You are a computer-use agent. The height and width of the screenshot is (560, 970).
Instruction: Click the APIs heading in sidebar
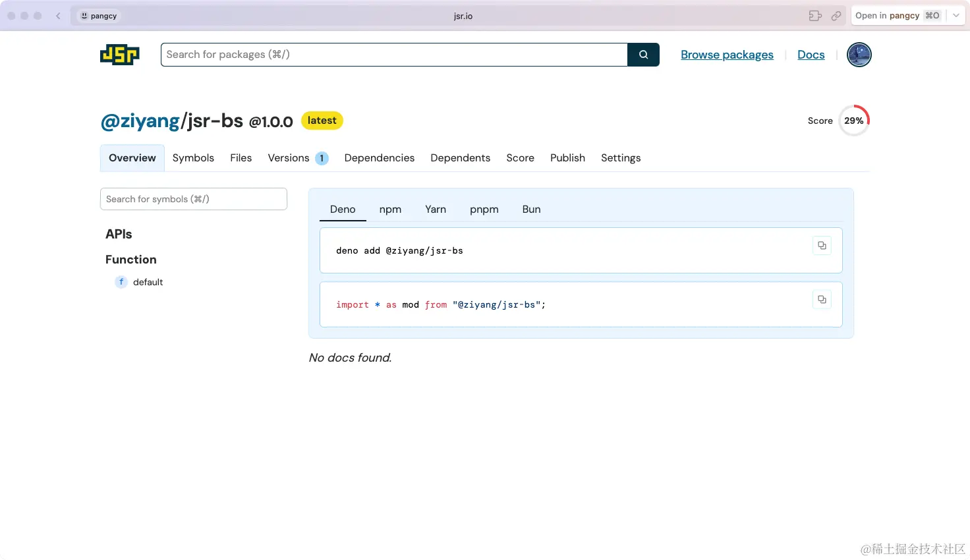coord(119,234)
